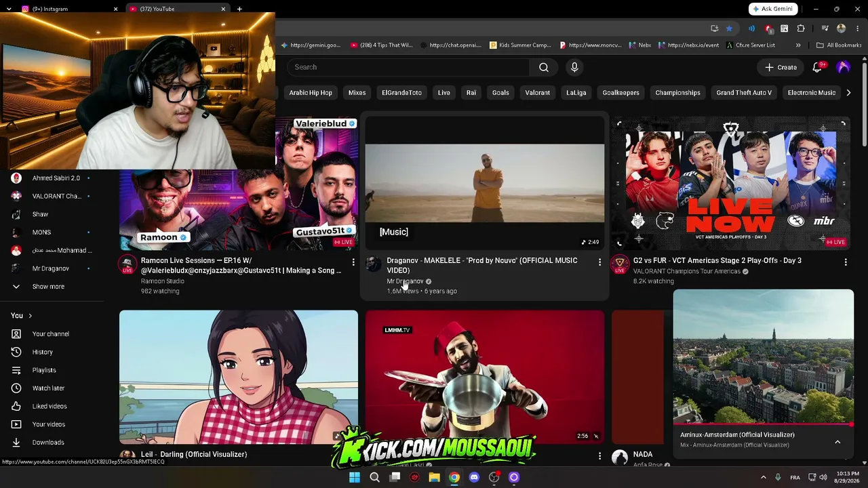The width and height of the screenshot is (868, 488).
Task: Open the Chrome media controls icon
Action: coord(825,28)
